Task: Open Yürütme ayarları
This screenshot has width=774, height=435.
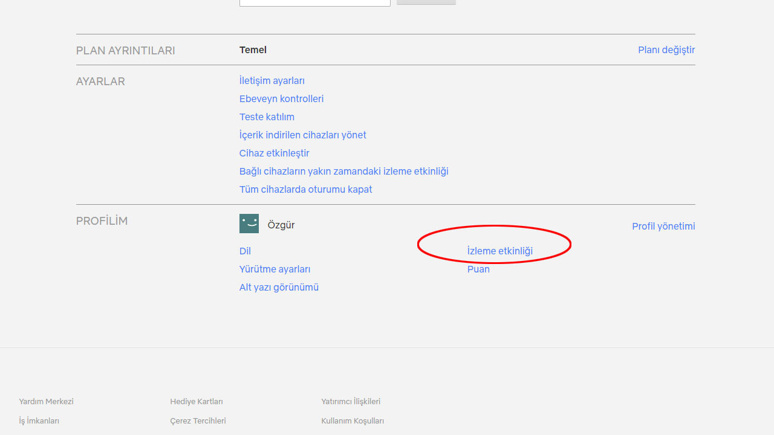Action: coord(274,269)
